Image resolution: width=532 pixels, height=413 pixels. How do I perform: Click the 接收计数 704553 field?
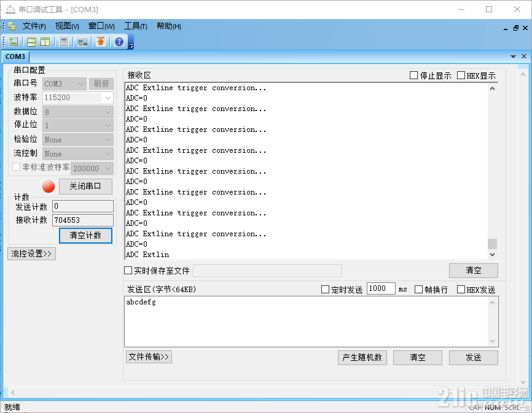coord(83,220)
